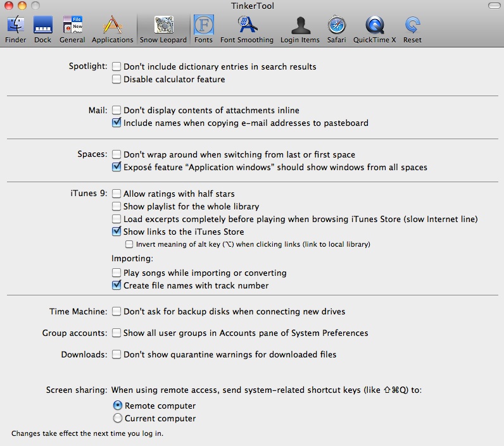Check 'Don't display contents of attachments inline'

click(x=117, y=110)
